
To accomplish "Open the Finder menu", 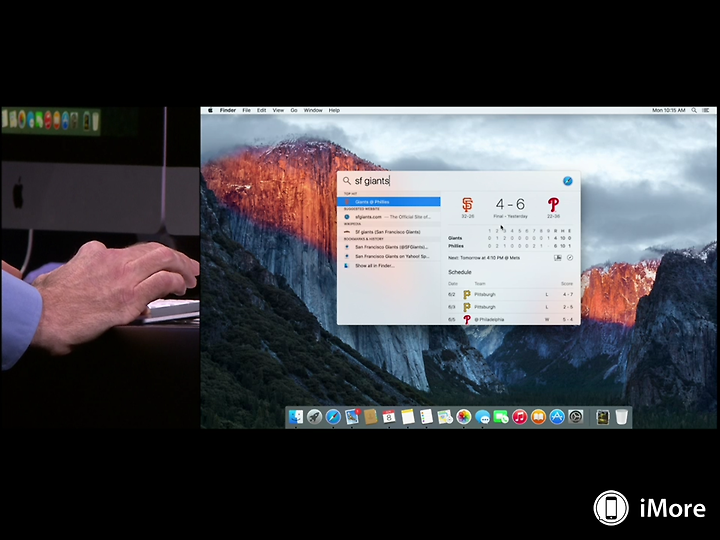I will point(228,110).
